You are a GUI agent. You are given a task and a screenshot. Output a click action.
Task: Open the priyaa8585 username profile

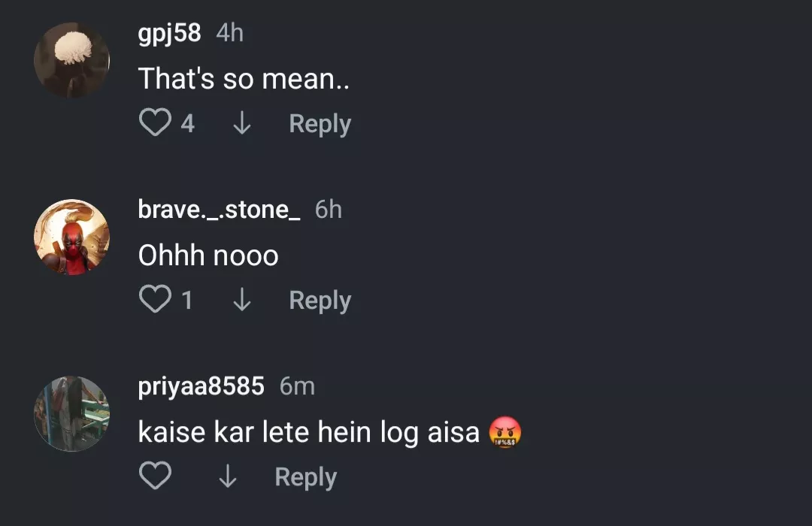201,386
